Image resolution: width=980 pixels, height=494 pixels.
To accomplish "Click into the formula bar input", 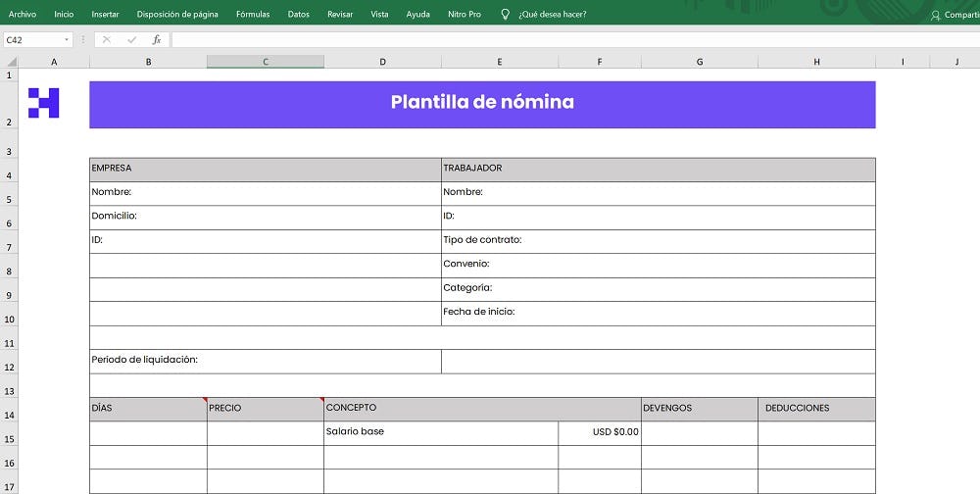I will tap(575, 40).
